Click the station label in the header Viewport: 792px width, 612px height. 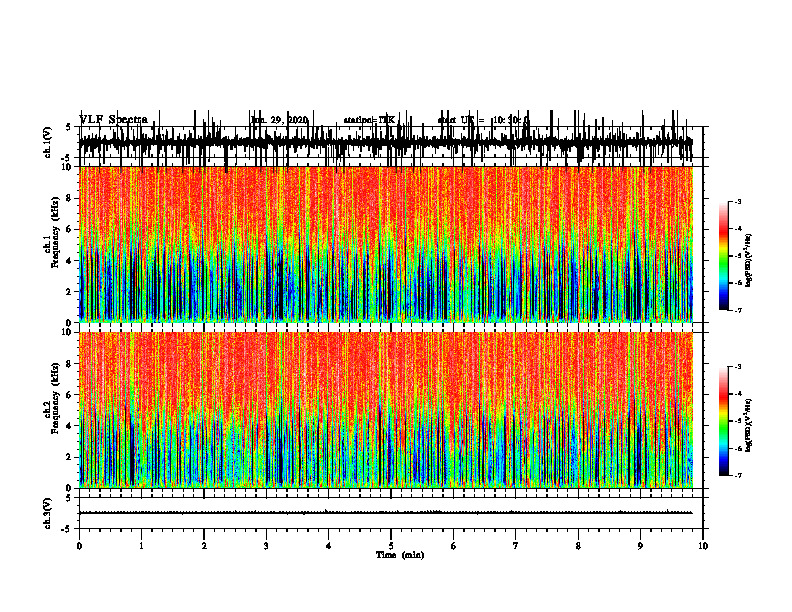coord(369,120)
